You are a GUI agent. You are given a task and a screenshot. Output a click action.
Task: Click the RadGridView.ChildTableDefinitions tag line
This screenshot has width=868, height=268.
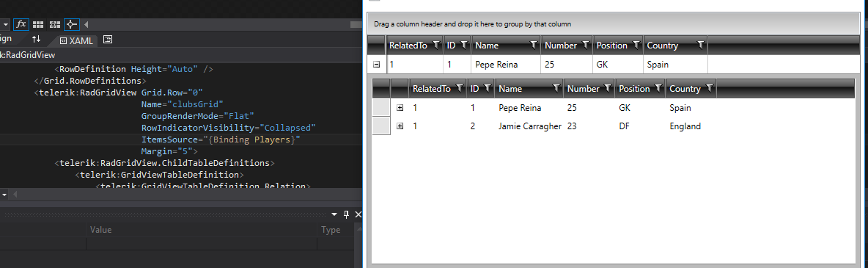pos(164,162)
